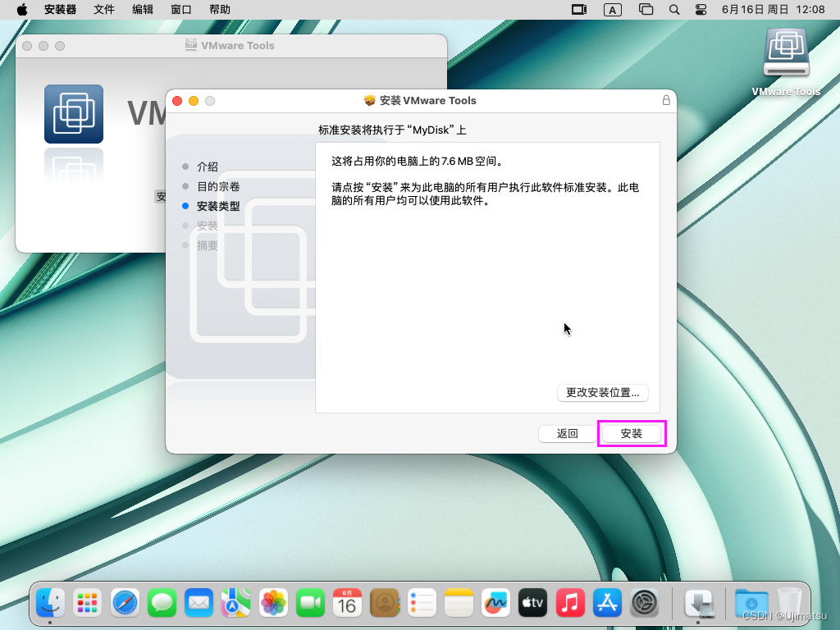Image resolution: width=840 pixels, height=630 pixels.
Task: Click VMware Tools icon in background window
Action: (74, 113)
